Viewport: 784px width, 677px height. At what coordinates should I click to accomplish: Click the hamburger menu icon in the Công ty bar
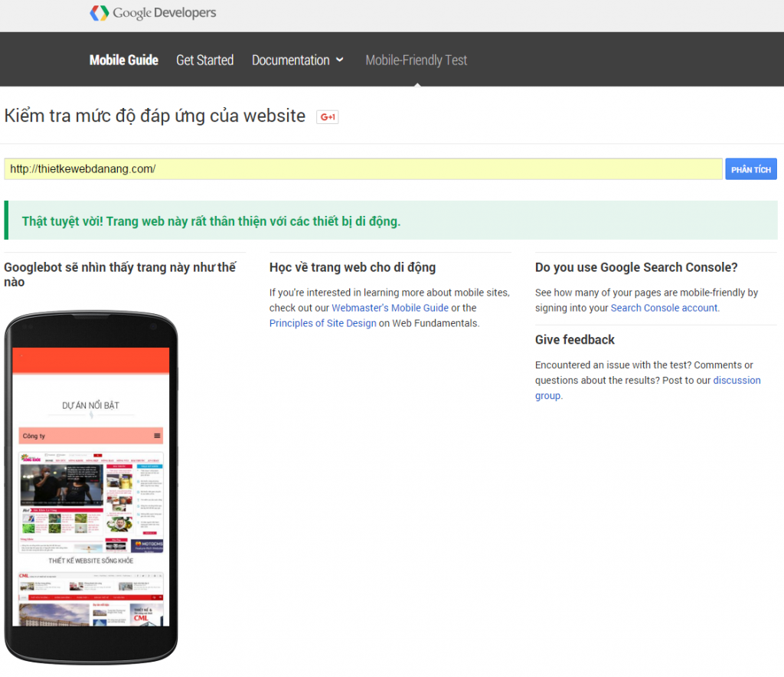(157, 436)
